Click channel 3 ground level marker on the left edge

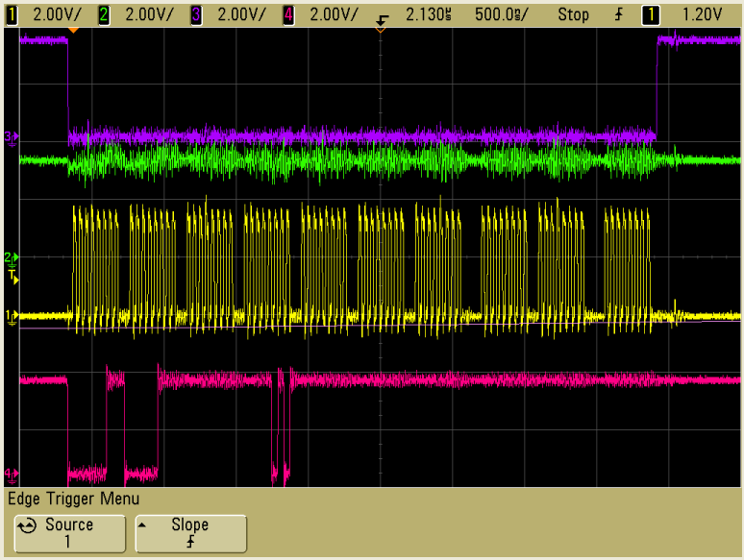tap(12, 138)
